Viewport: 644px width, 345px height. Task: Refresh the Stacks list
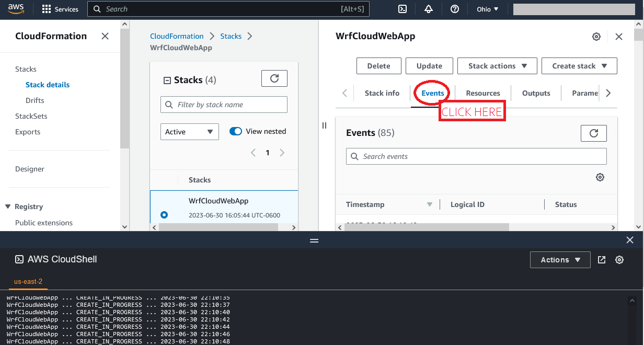click(274, 78)
